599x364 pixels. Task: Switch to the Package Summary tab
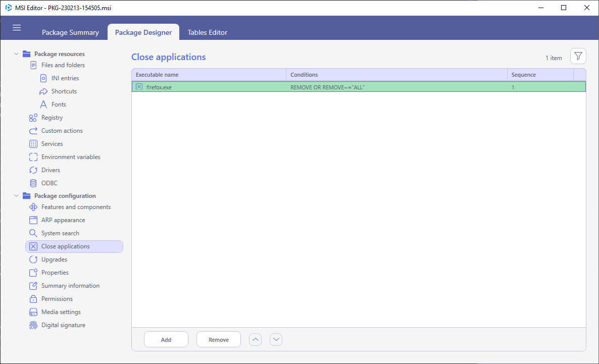point(70,32)
